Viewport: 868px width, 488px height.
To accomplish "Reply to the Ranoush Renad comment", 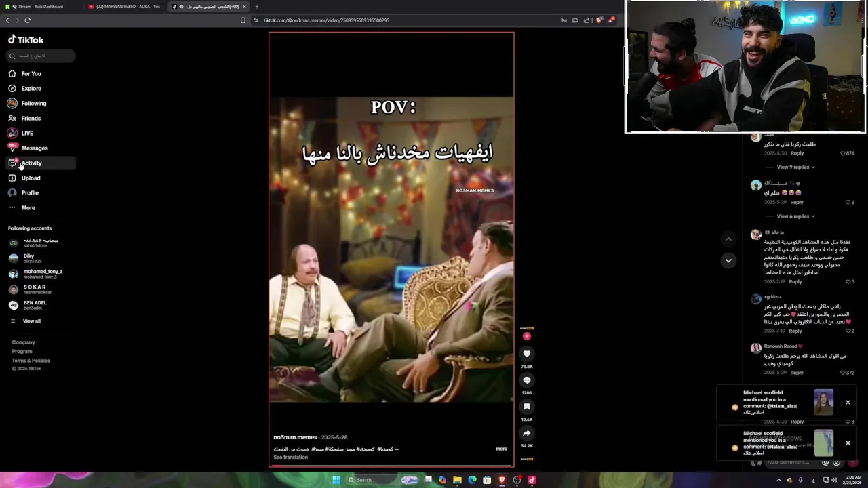I will tap(797, 373).
